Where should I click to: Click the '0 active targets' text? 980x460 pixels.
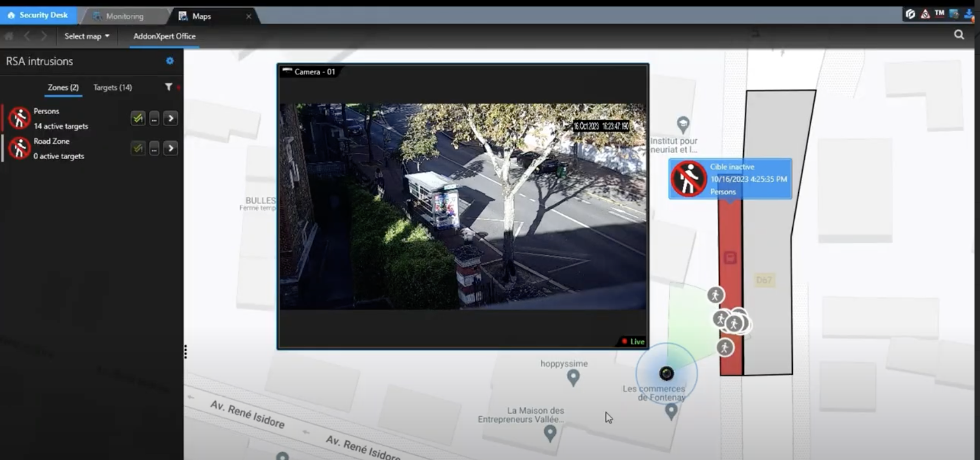coord(59,156)
